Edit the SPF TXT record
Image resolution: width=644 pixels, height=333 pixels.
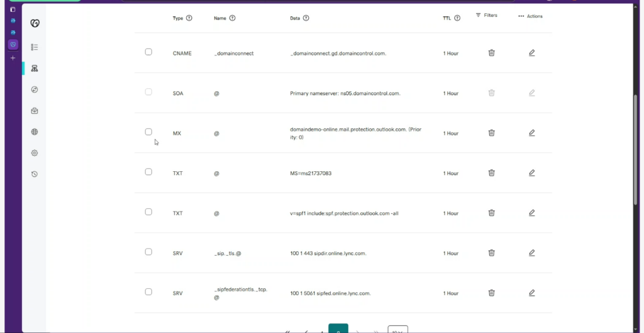[531, 213]
